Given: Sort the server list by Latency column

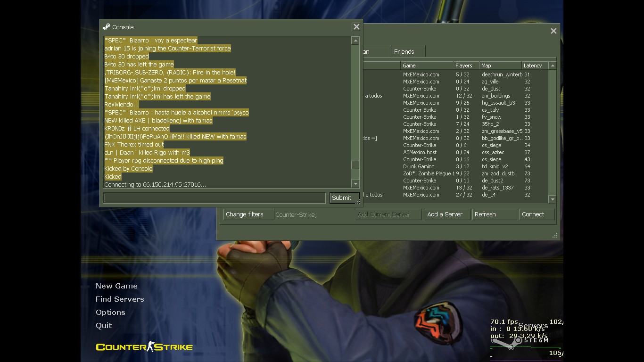Looking at the screenshot, I should pos(536,66).
